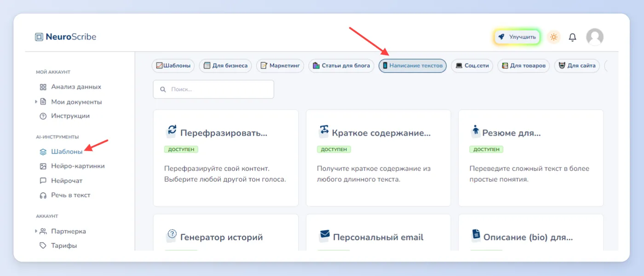Select Шаблоны in the sidebar
This screenshot has width=644, height=276.
click(x=67, y=151)
